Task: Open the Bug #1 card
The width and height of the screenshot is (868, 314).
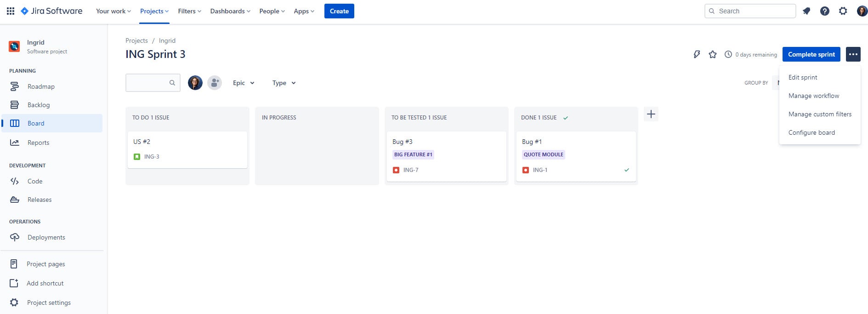Action: click(x=576, y=156)
